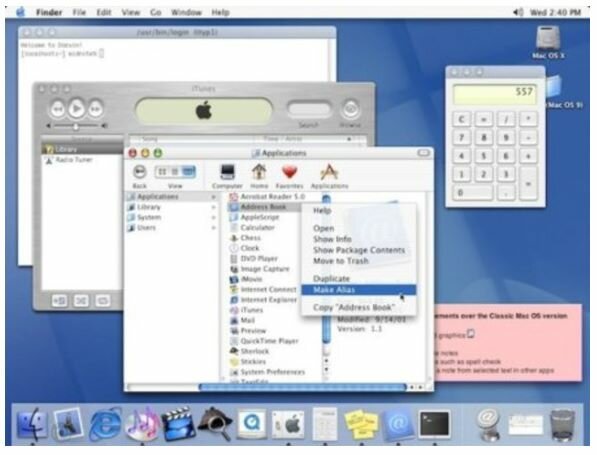
Task: Choose Duplicate in context menu
Action: click(359, 279)
